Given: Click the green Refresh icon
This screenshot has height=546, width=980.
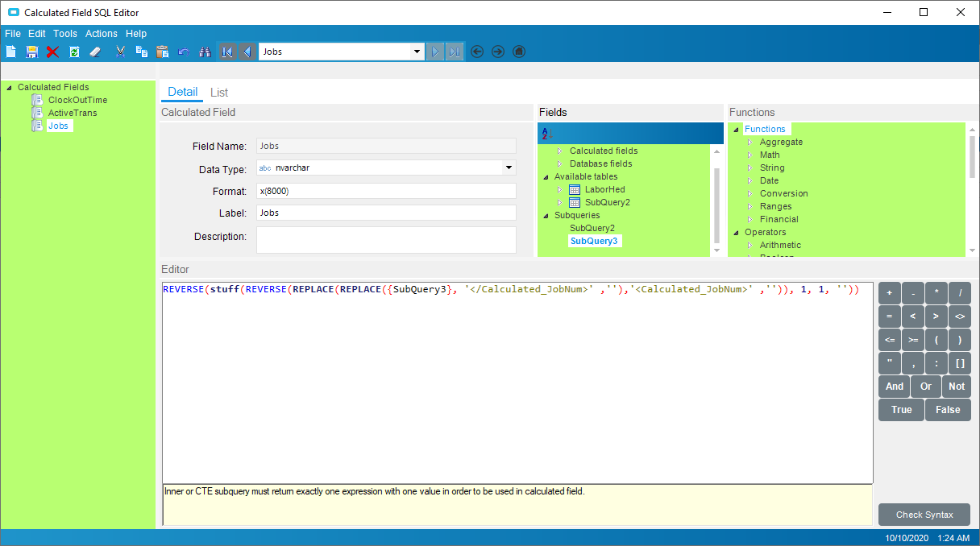Looking at the screenshot, I should (74, 52).
